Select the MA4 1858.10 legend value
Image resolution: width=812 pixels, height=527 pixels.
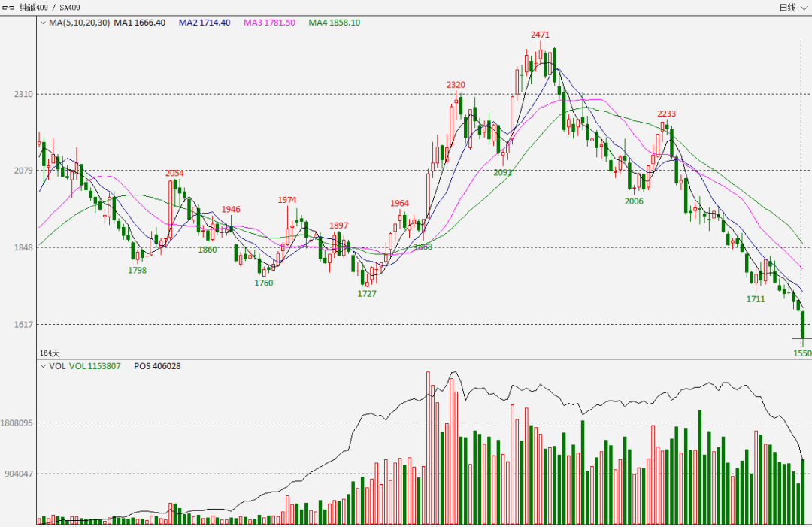[335, 23]
